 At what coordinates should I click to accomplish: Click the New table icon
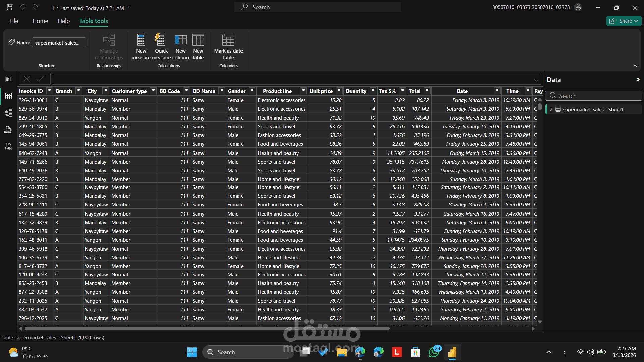coord(198,40)
